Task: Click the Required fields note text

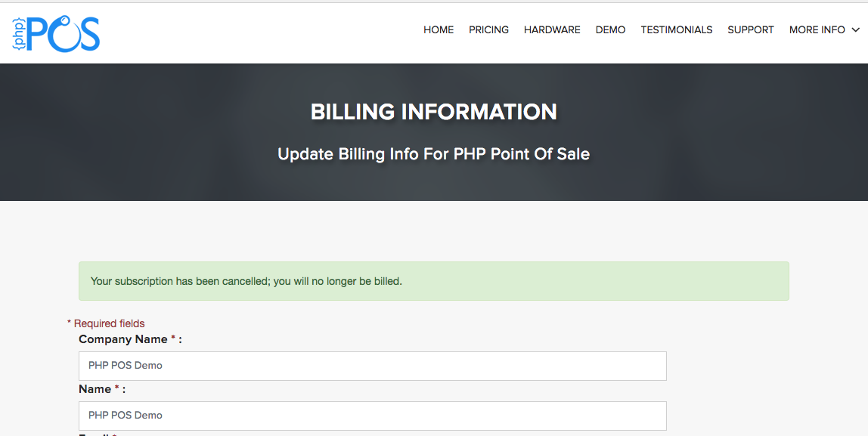Action: (x=109, y=323)
